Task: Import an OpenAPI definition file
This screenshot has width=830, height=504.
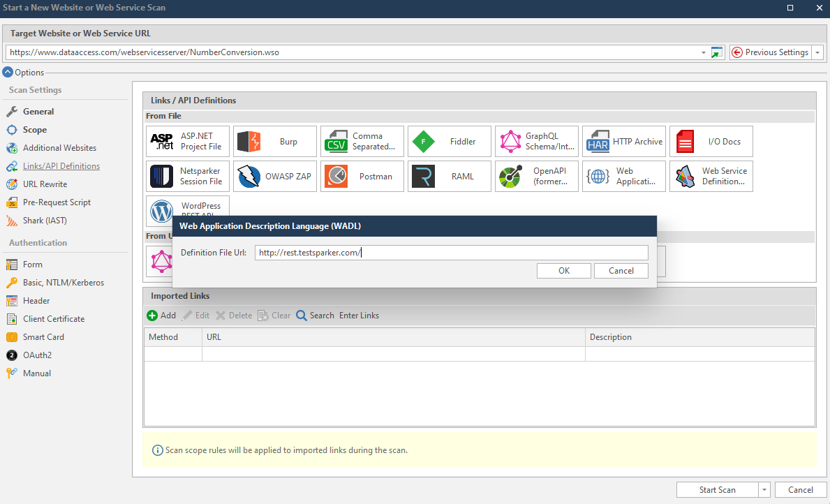Action: (536, 176)
